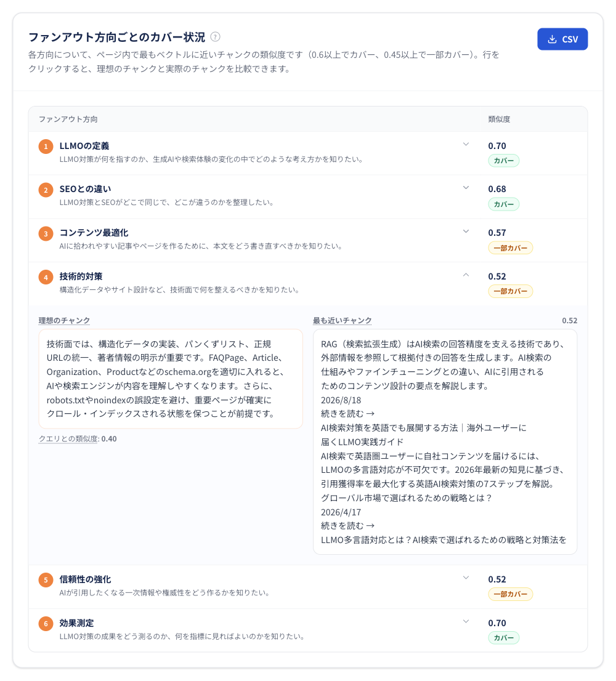
Task: Click the カバー badge in LLMOの定義 row
Action: (x=503, y=161)
